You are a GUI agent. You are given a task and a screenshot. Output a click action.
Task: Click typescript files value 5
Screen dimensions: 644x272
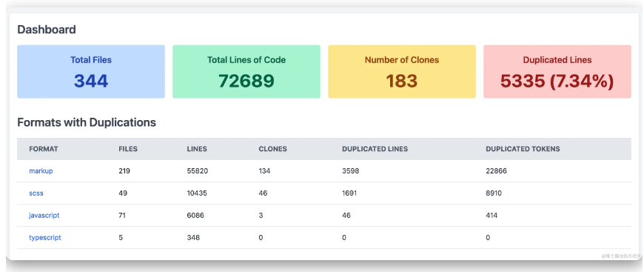coord(121,237)
